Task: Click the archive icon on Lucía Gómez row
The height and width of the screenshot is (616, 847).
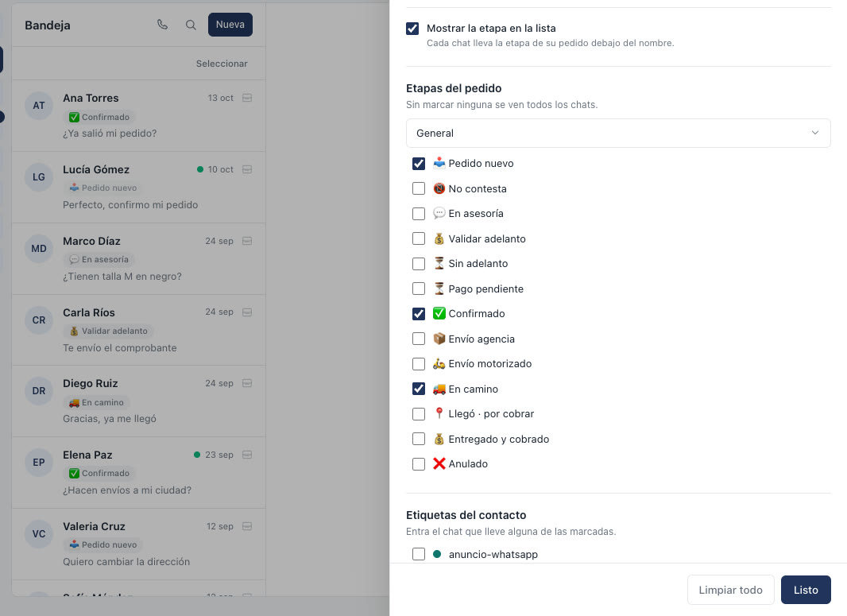Action: pos(247,169)
